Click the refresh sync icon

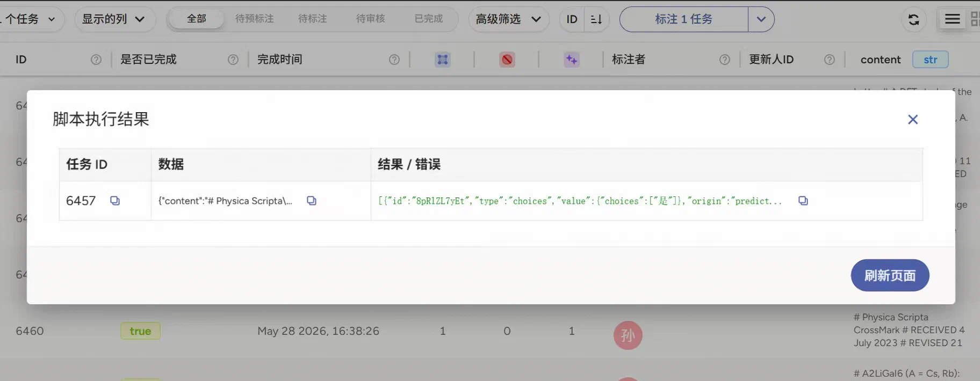[x=913, y=20]
